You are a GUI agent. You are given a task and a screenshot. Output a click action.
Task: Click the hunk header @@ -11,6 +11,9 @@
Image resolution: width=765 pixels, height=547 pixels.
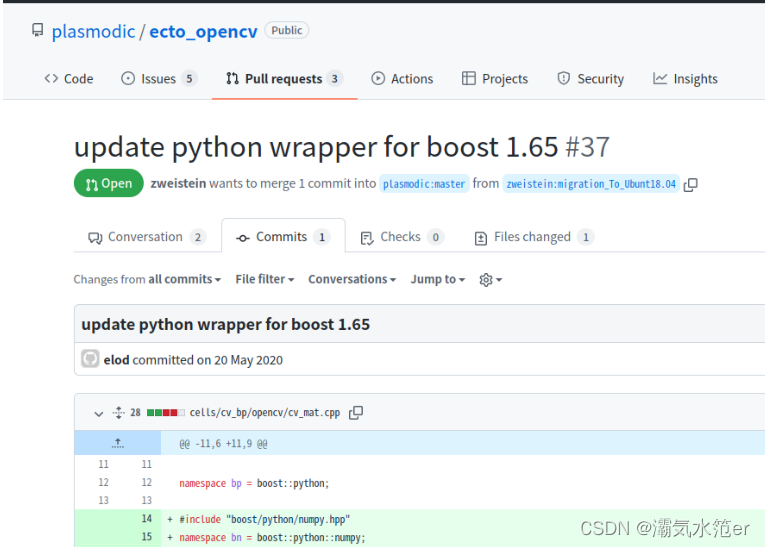pyautogui.click(x=223, y=444)
